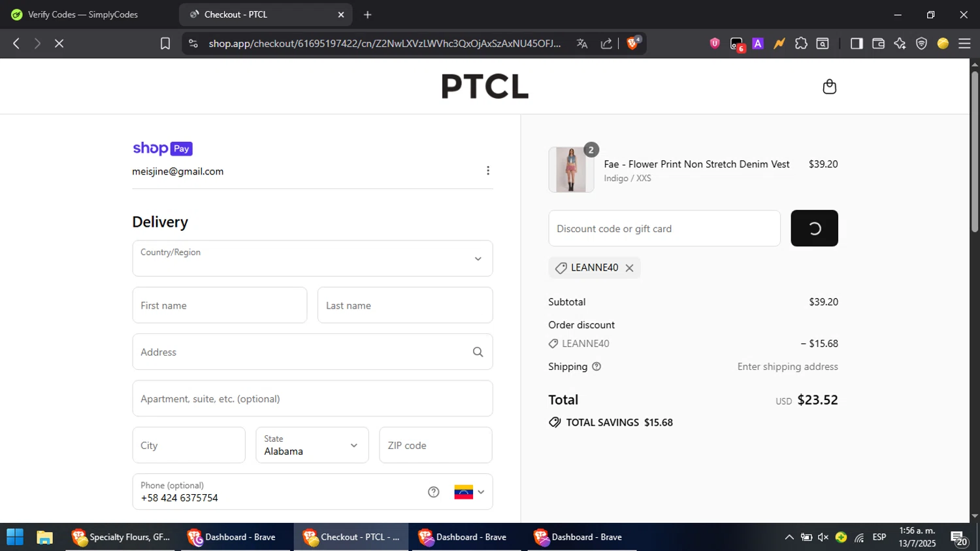Focus the Last name field
Viewport: 980px width, 551px height.
click(x=405, y=305)
